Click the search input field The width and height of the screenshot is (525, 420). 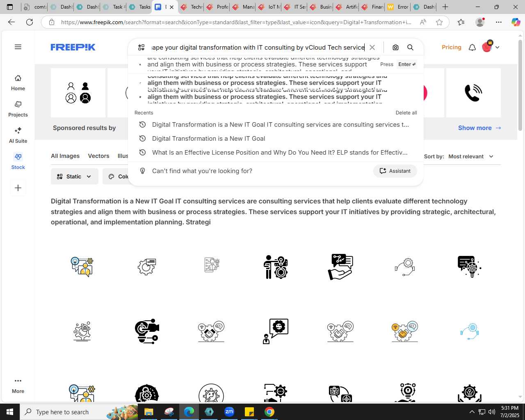[258, 47]
